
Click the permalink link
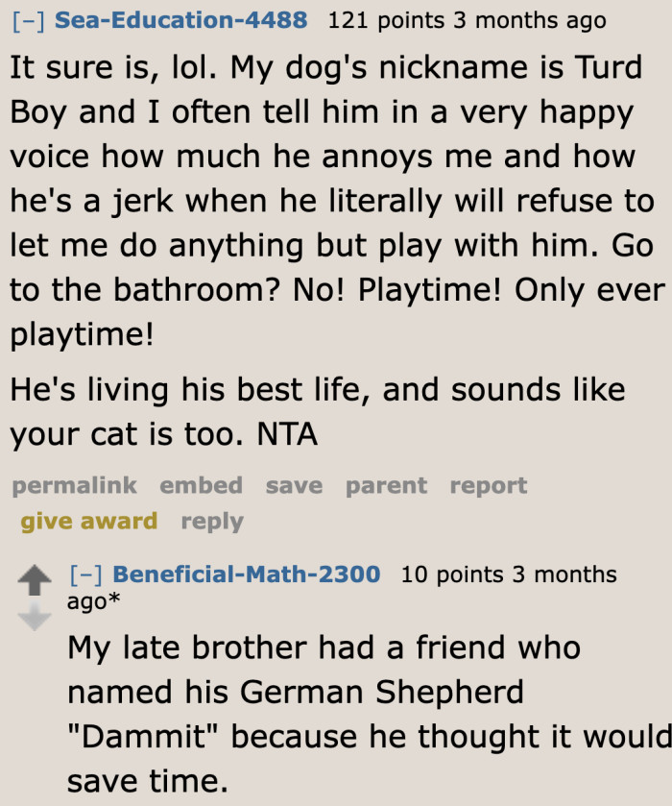(74, 486)
